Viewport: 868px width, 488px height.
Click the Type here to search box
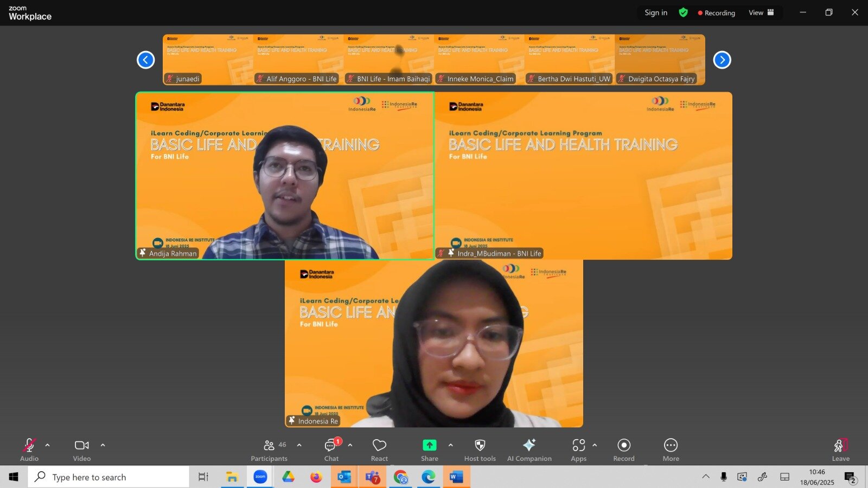pos(108,477)
